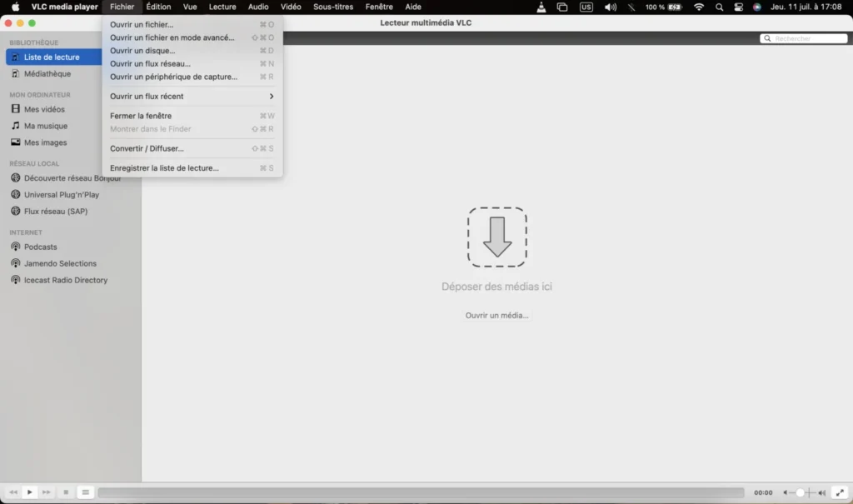Screen dimensions: 853x504
Task: Expand Ouvrir un flux récent submenu
Action: 192,97
